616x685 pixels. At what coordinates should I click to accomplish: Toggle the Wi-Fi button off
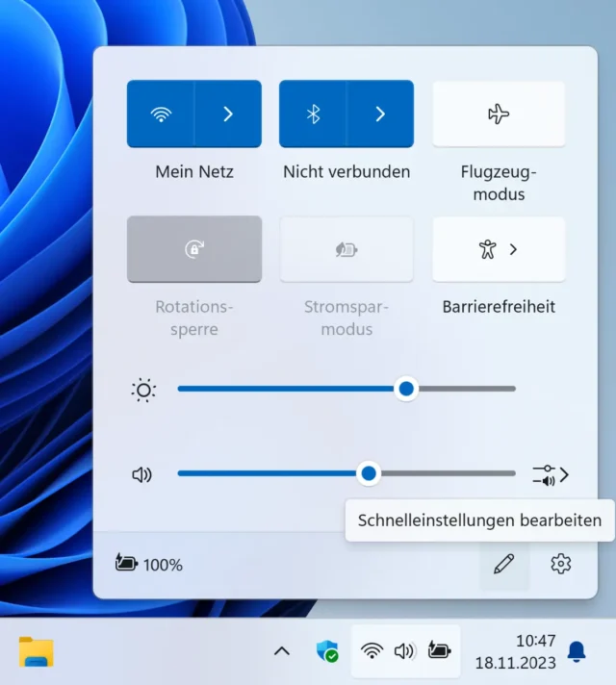point(161,114)
